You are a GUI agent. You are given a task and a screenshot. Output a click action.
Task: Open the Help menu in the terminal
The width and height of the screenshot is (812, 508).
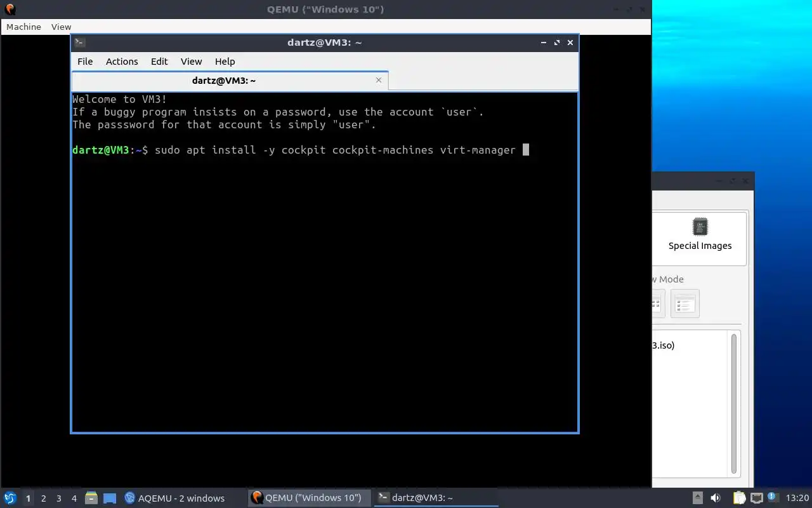click(x=225, y=62)
